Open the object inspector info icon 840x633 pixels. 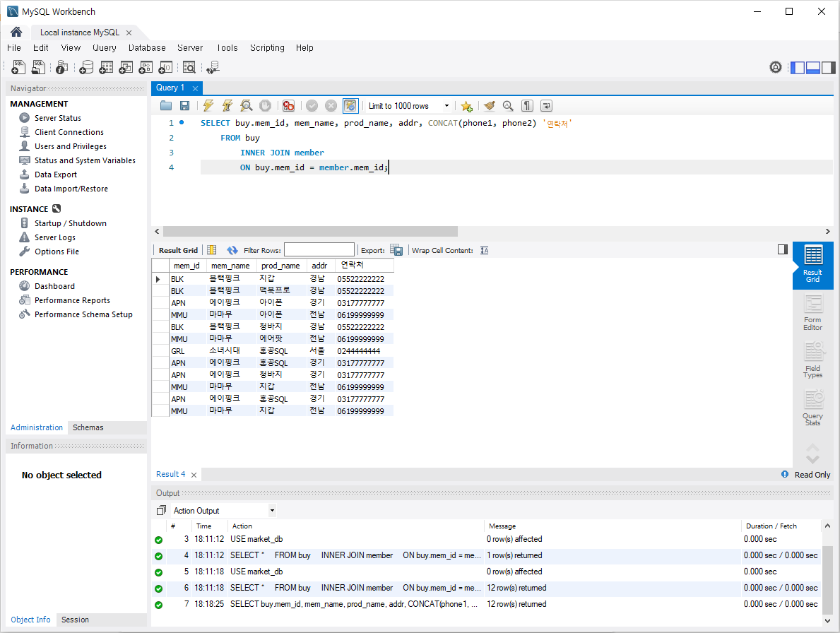coord(61,68)
